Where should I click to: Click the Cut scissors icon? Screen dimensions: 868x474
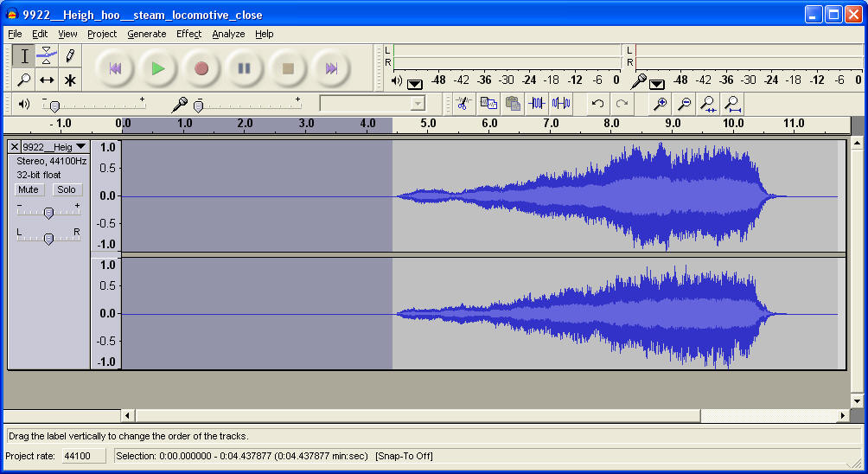coord(463,104)
